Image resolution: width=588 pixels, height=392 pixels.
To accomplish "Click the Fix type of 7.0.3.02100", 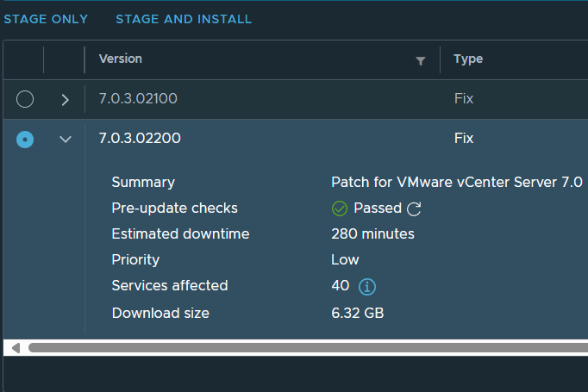I will (464, 99).
